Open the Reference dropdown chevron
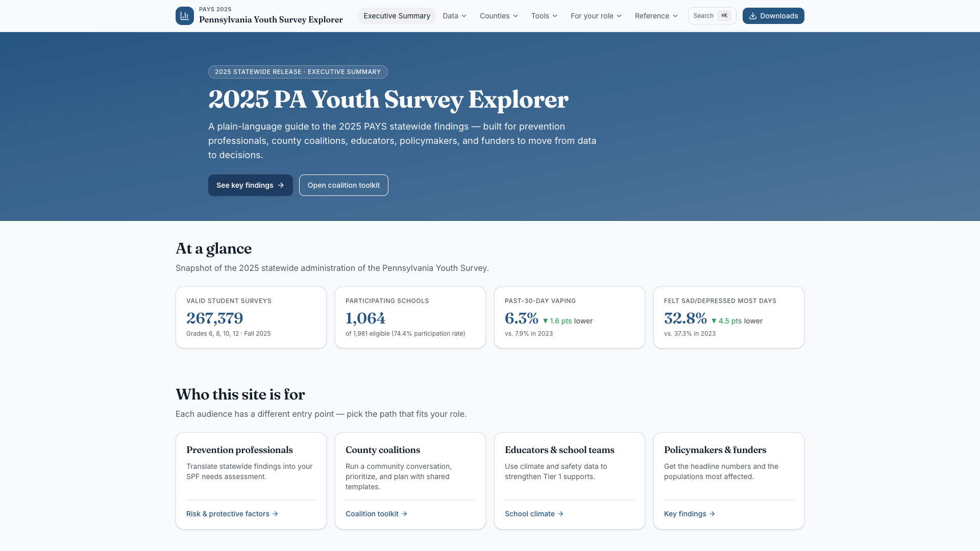Screen dimensions: 980x551 [x=675, y=16]
